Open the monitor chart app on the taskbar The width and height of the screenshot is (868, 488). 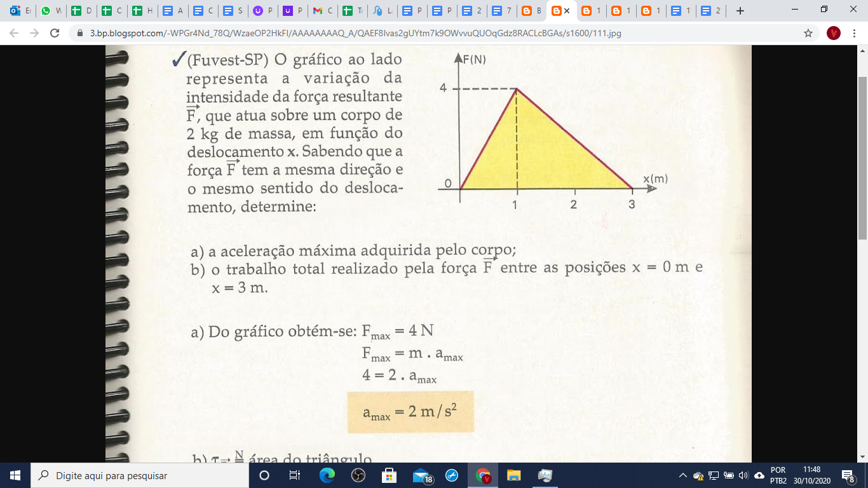(x=545, y=475)
